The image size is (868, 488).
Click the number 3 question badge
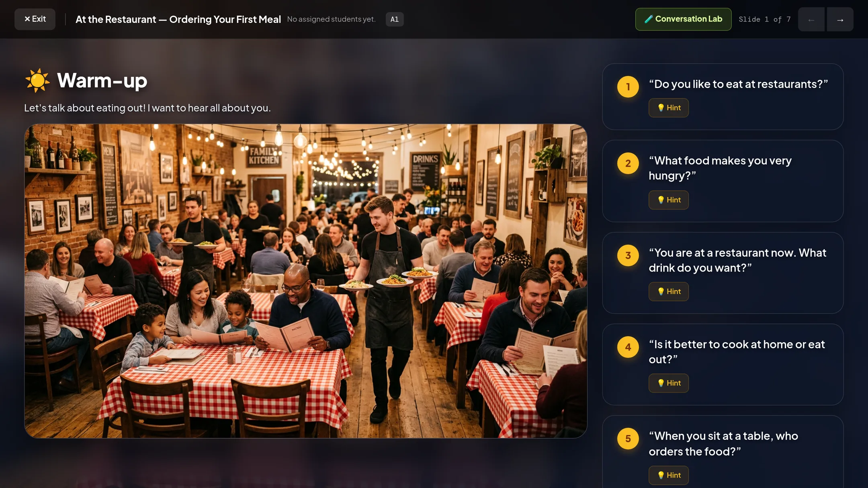[x=628, y=255]
